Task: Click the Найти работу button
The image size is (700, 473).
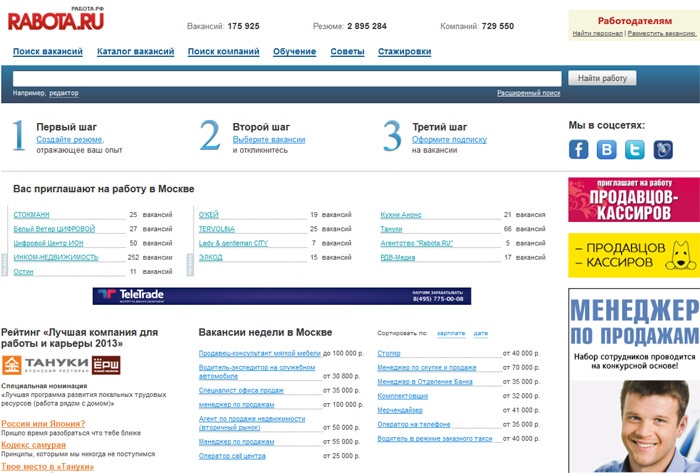Action: (x=602, y=78)
